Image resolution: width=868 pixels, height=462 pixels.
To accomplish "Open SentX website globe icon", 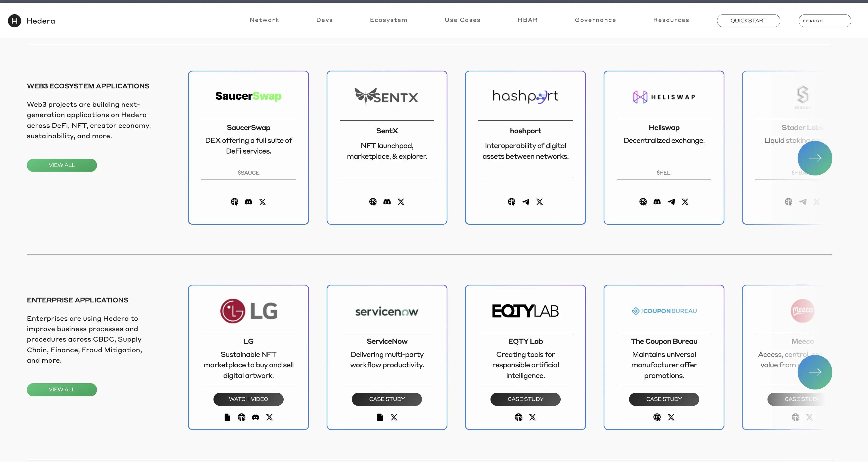I will (373, 202).
